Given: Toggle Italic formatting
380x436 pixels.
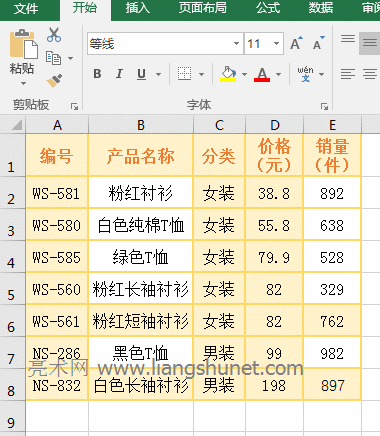Looking at the screenshot, I should (x=119, y=74).
